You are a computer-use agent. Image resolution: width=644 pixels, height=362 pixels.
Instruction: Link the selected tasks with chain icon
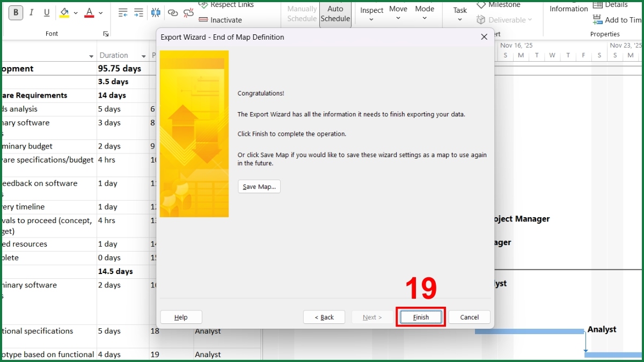coord(173,12)
